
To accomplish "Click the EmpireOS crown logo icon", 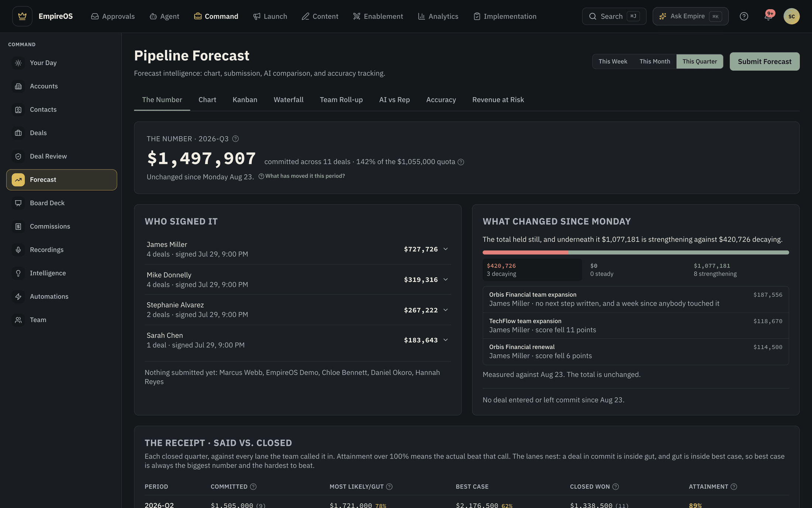I will tap(22, 16).
